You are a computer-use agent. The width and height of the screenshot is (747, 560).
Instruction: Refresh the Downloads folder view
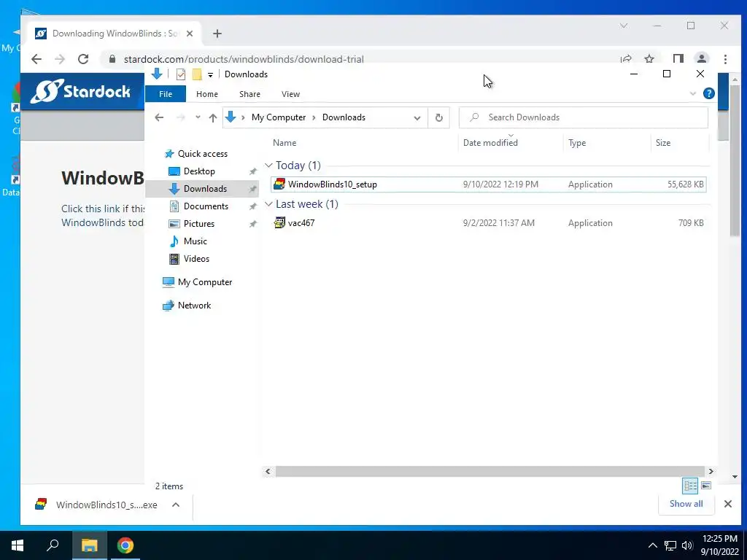click(438, 117)
